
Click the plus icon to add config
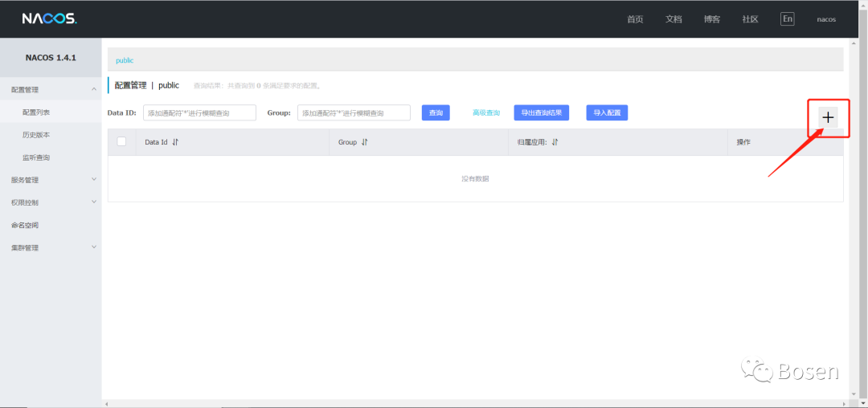(x=828, y=117)
